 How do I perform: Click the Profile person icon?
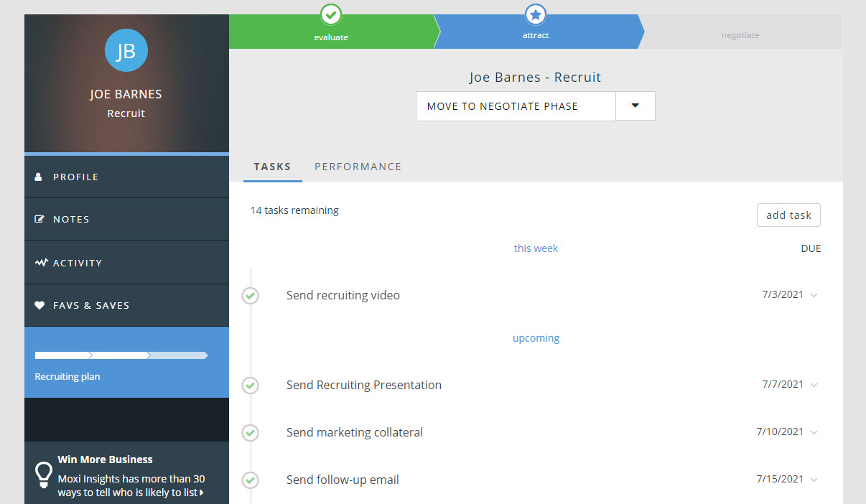(39, 177)
